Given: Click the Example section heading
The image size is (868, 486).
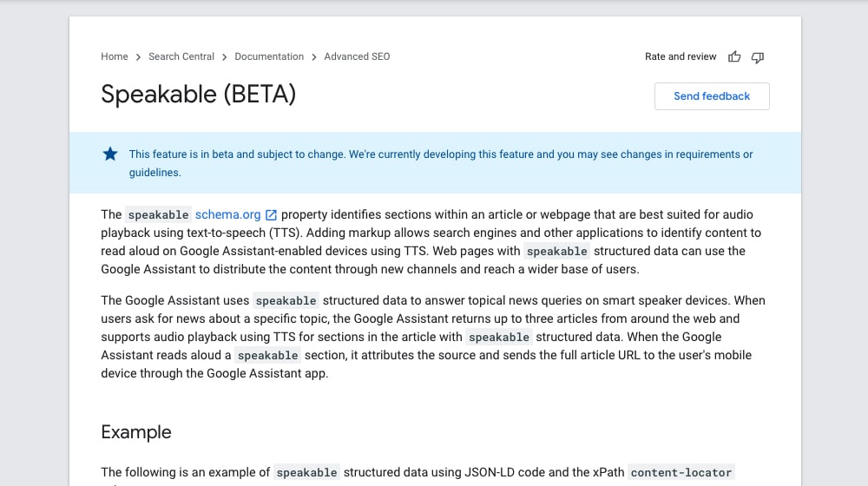Looking at the screenshot, I should [136, 431].
